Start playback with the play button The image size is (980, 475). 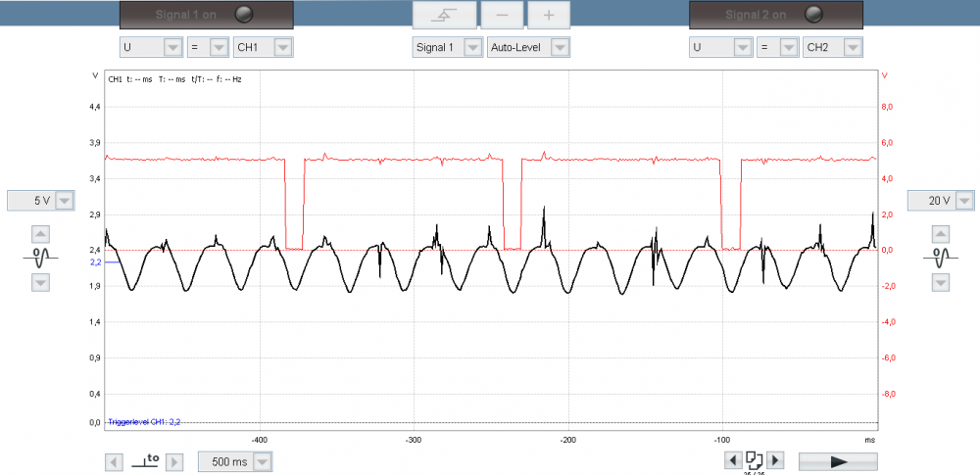click(x=838, y=461)
